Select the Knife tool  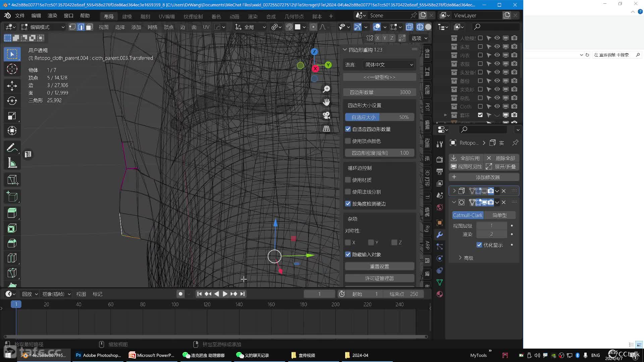tap(12, 273)
